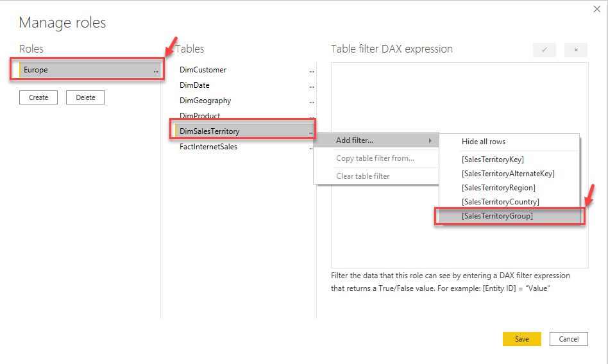Viewport: 608px width, 364px height.
Task: Open ellipsis menu for DimGeography table
Action: [x=311, y=102]
